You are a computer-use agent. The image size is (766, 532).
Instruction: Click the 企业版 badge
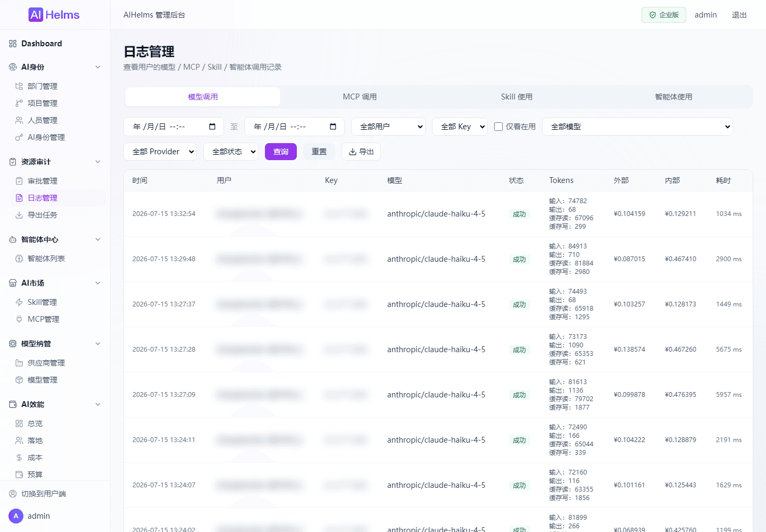[664, 15]
